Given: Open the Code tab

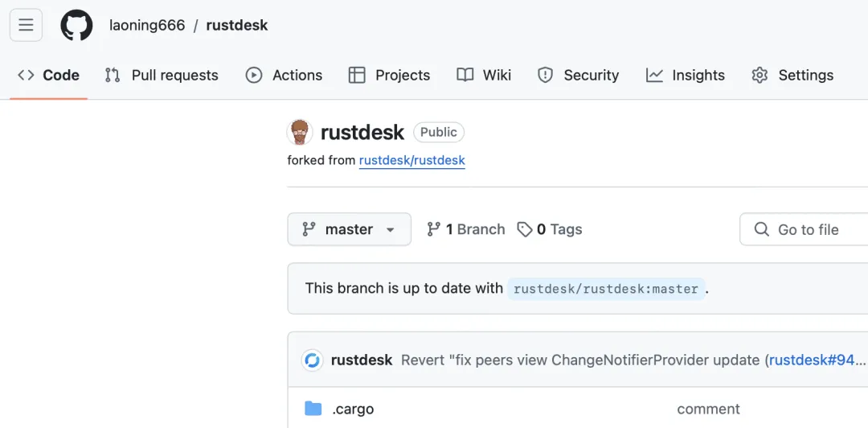Looking at the screenshot, I should point(48,75).
